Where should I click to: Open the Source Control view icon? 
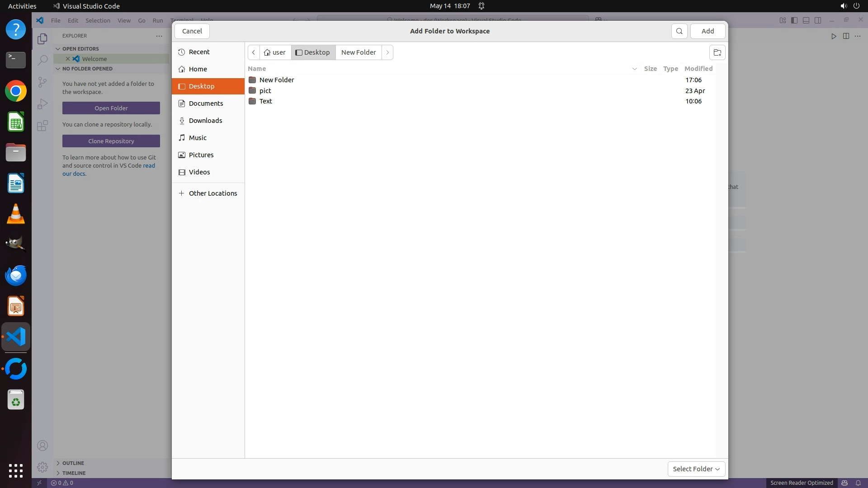tap(42, 82)
